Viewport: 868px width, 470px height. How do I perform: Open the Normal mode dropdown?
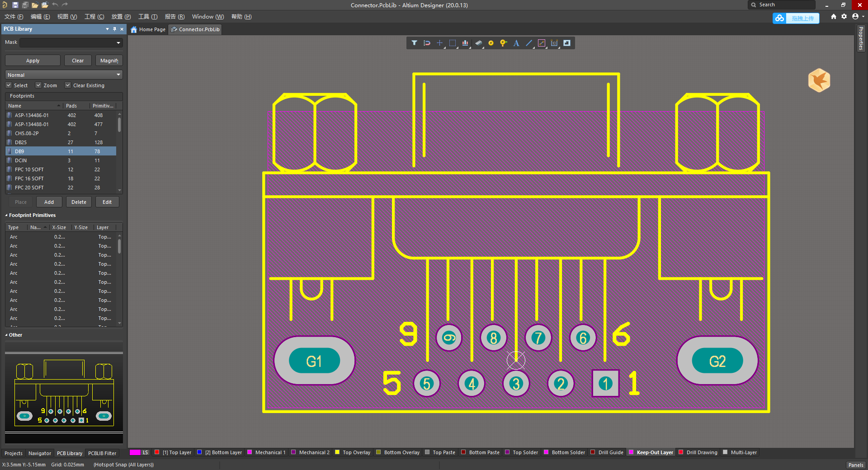(64, 75)
